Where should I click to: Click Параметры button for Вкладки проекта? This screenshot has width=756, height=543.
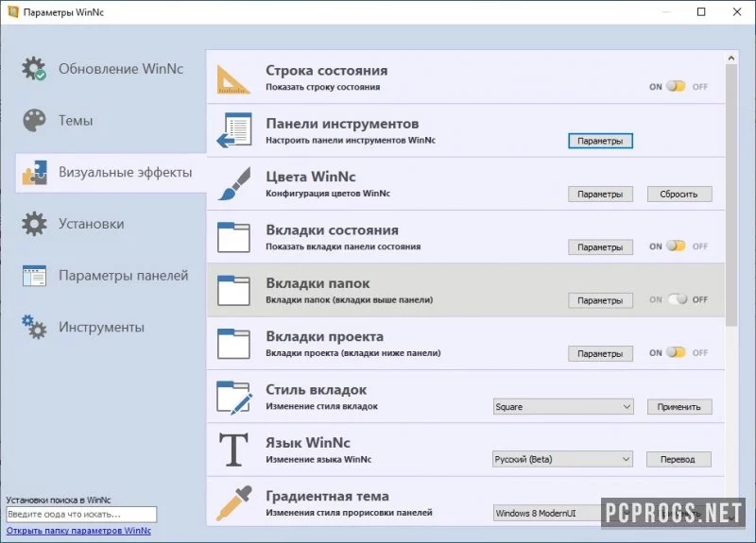pyautogui.click(x=600, y=353)
